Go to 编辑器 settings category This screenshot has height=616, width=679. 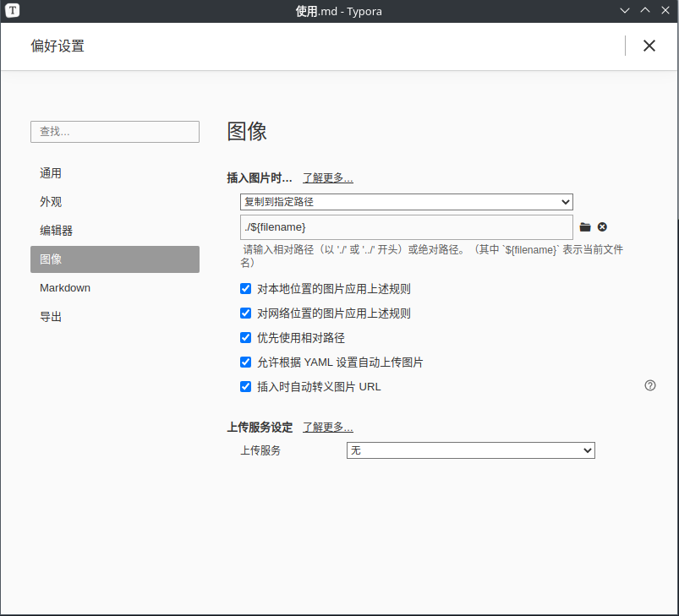coord(56,231)
